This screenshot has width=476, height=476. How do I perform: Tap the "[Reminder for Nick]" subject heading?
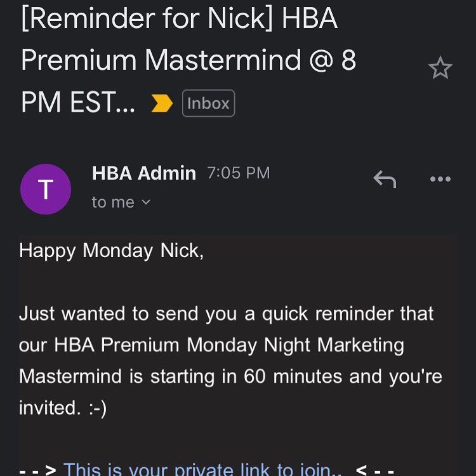pos(147,20)
